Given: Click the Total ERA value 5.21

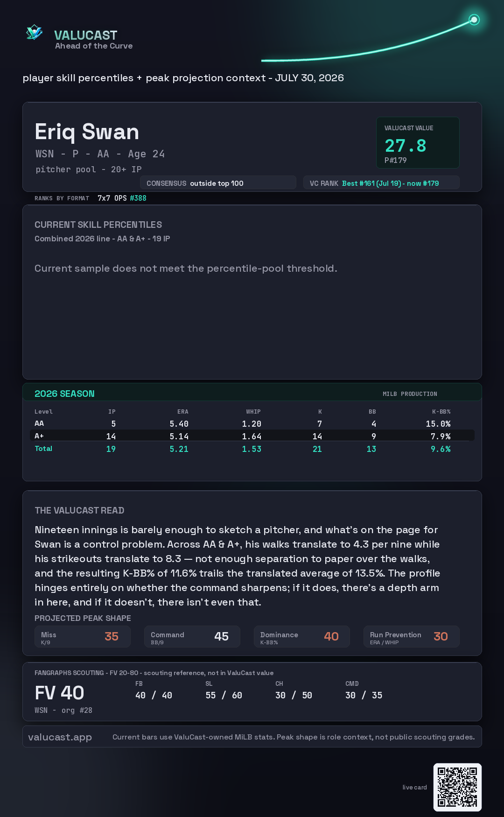Looking at the screenshot, I should click(179, 449).
